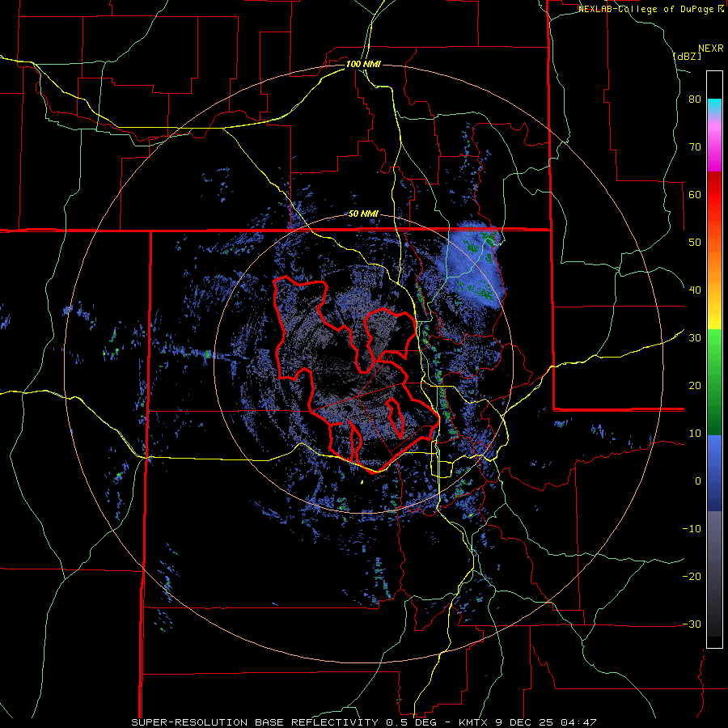Click the -10 value on dBZ scale
Viewport: 728px width, 728px height.
[x=692, y=529]
